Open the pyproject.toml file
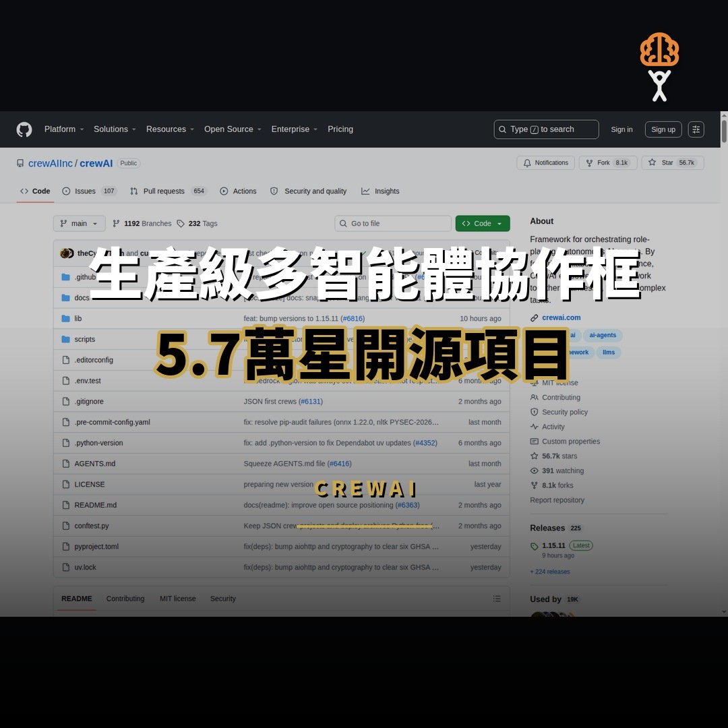The image size is (728, 728). [x=96, y=547]
